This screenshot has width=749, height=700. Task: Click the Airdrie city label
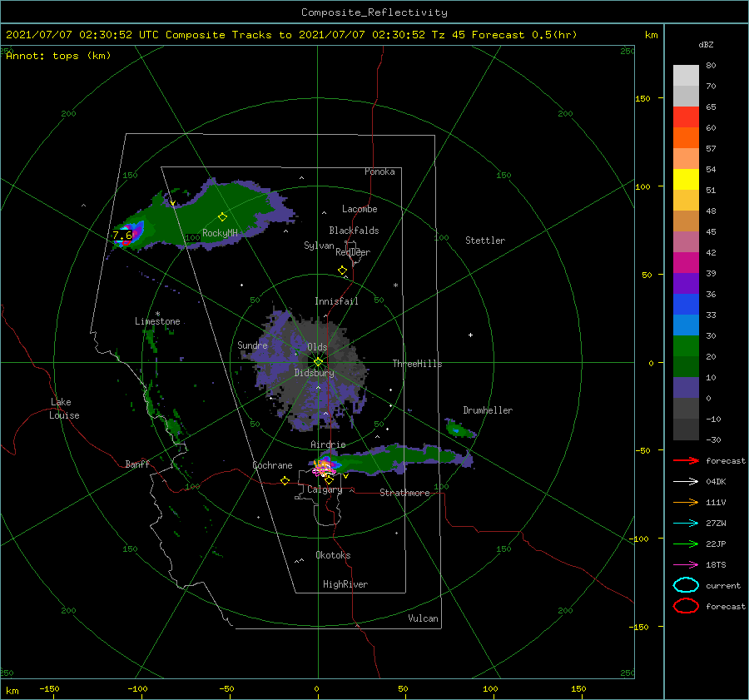point(328,444)
